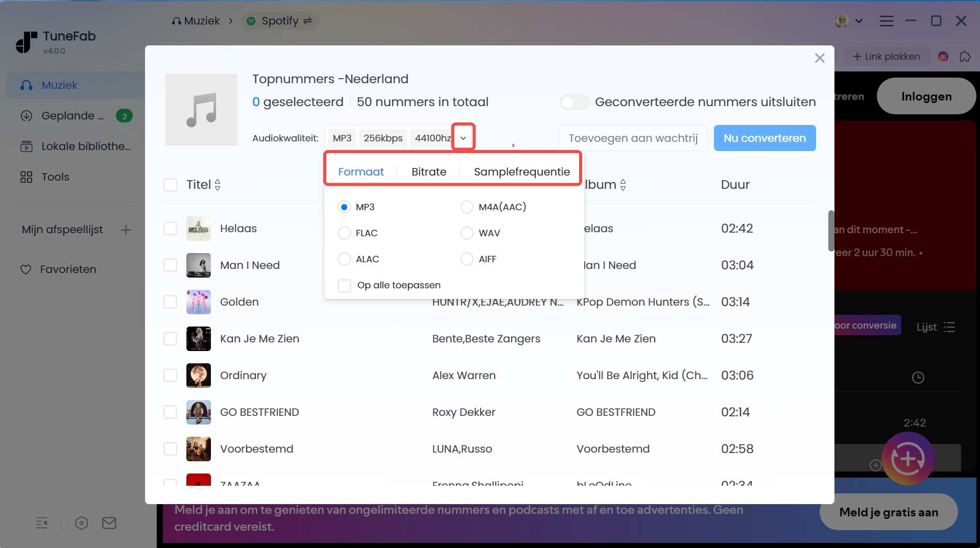
Task: Click the Nu converteren button
Action: (764, 138)
